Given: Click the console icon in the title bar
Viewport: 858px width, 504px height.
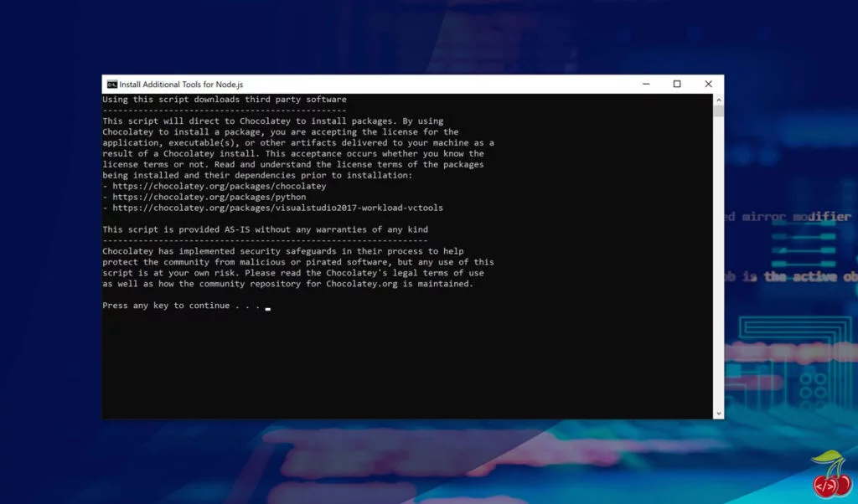Looking at the screenshot, I should pyautogui.click(x=112, y=85).
